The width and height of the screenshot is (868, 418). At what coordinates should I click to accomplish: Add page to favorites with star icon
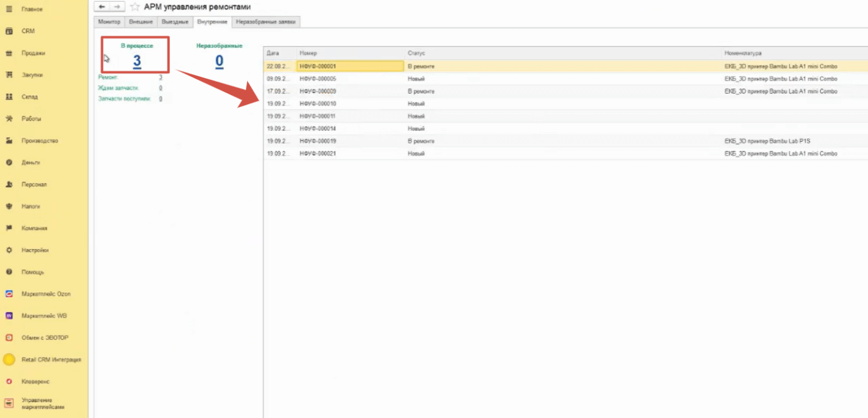pos(135,7)
